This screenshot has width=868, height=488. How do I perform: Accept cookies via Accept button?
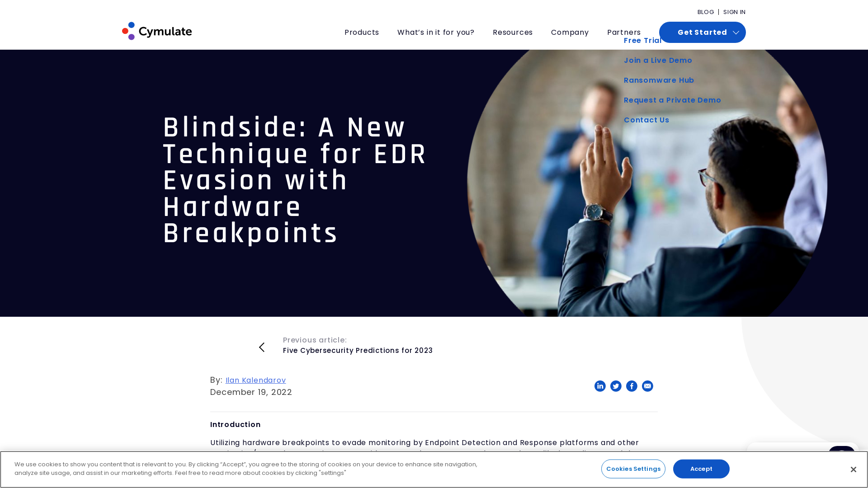pyautogui.click(x=701, y=468)
